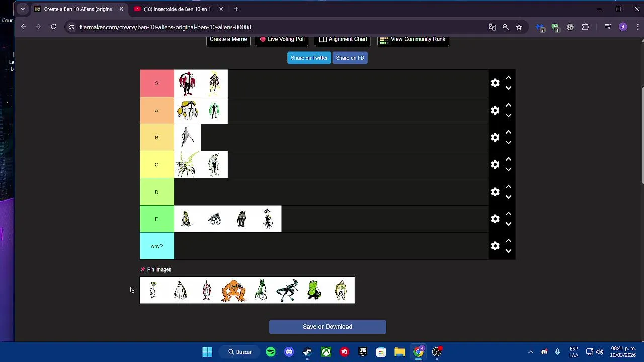644x362 pixels.
Task: Open the Chrome extensions puzzle icon
Action: [x=585, y=27]
